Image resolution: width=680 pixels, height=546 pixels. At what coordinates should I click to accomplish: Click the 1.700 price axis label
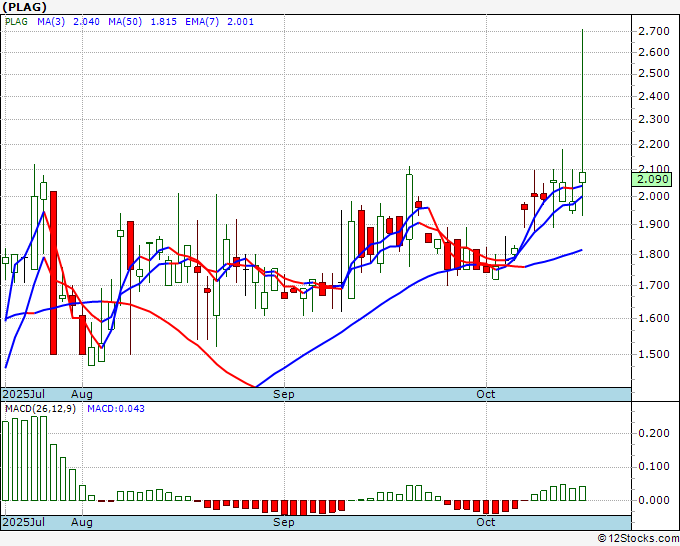tap(654, 285)
